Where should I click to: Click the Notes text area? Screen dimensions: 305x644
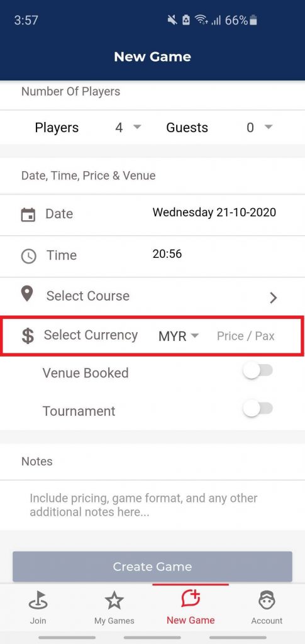(x=152, y=505)
